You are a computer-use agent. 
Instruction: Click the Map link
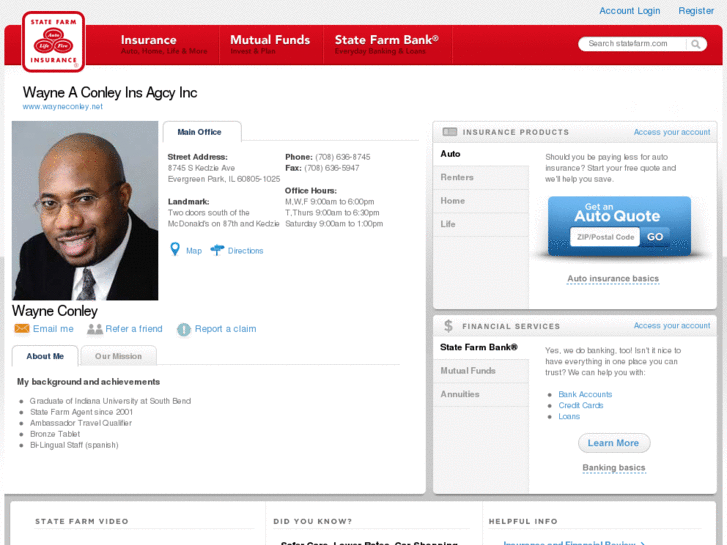[x=194, y=250]
